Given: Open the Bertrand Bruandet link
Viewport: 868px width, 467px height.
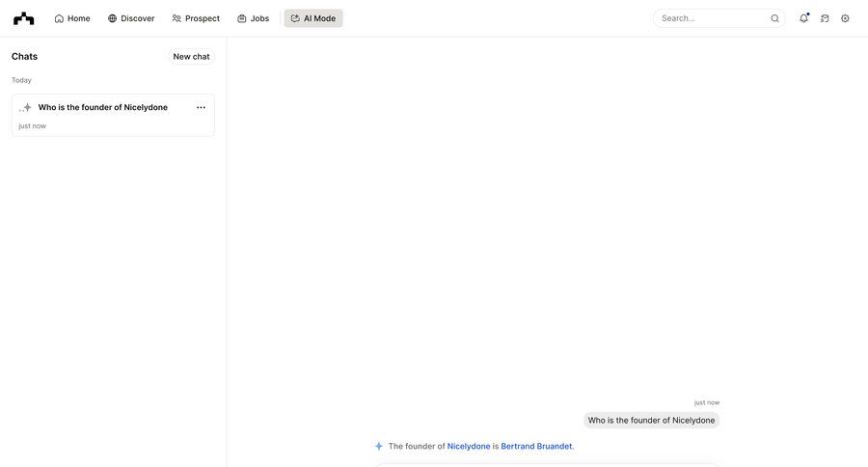Looking at the screenshot, I should click(x=536, y=446).
